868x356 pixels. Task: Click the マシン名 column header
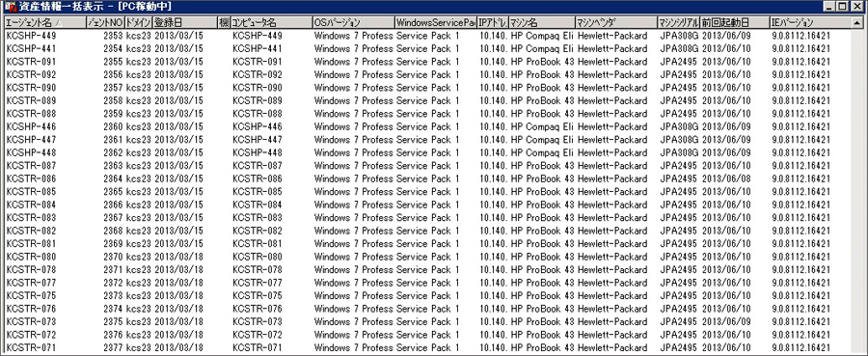(542, 23)
